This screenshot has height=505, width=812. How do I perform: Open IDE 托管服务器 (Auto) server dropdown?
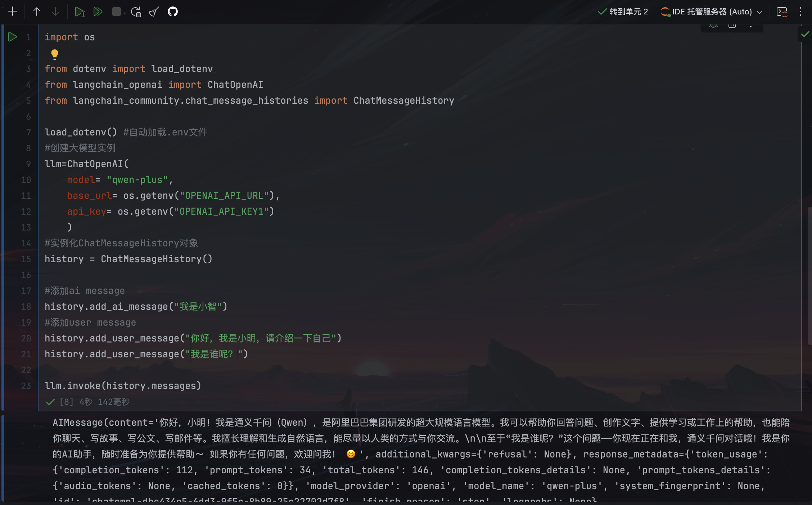click(x=712, y=12)
